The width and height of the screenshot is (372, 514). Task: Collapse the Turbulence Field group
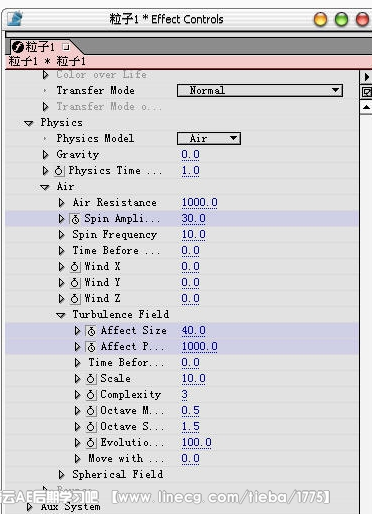click(61, 315)
